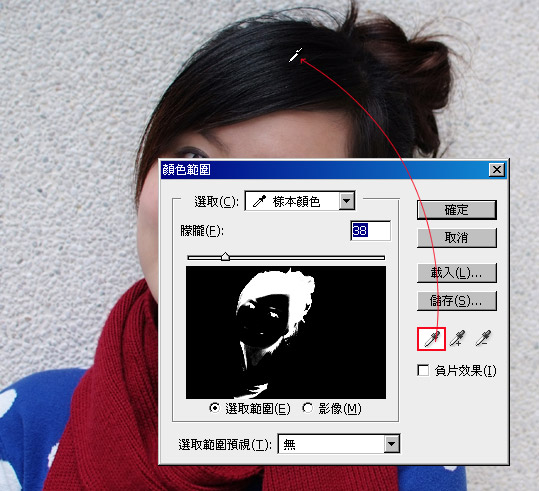Select the Eyedropper tool in dialog
Image resolution: width=539 pixels, height=491 pixels.
pyautogui.click(x=431, y=339)
